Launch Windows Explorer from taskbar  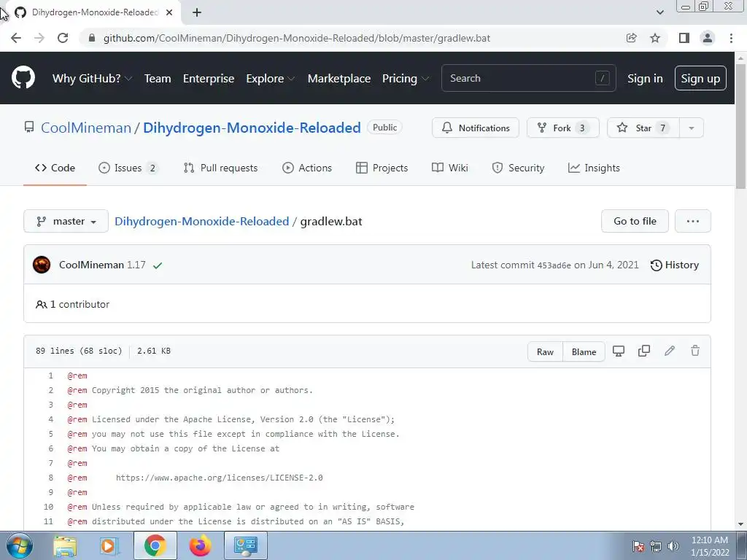65,545
